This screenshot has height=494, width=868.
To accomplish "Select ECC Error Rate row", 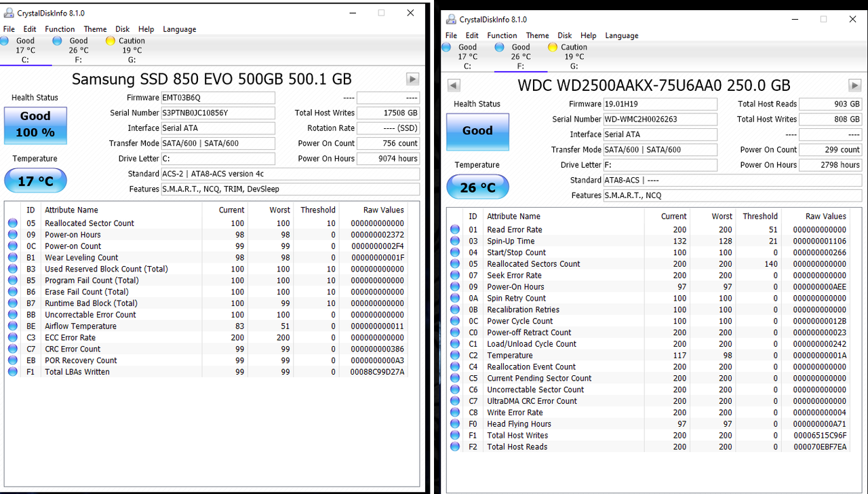I will point(206,337).
